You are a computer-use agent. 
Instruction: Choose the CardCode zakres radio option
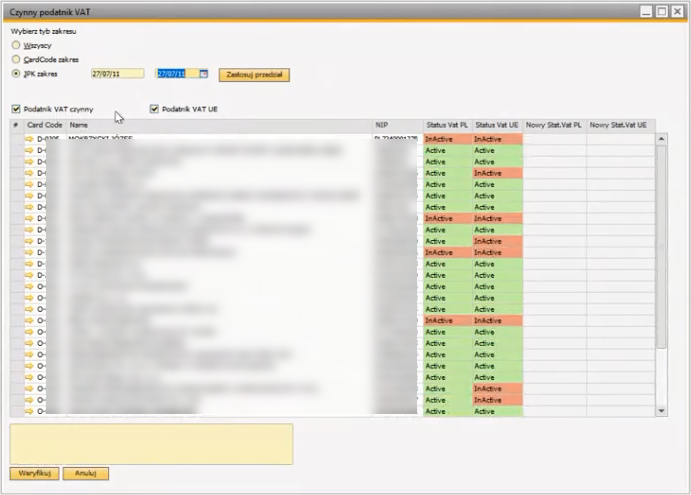[16, 59]
